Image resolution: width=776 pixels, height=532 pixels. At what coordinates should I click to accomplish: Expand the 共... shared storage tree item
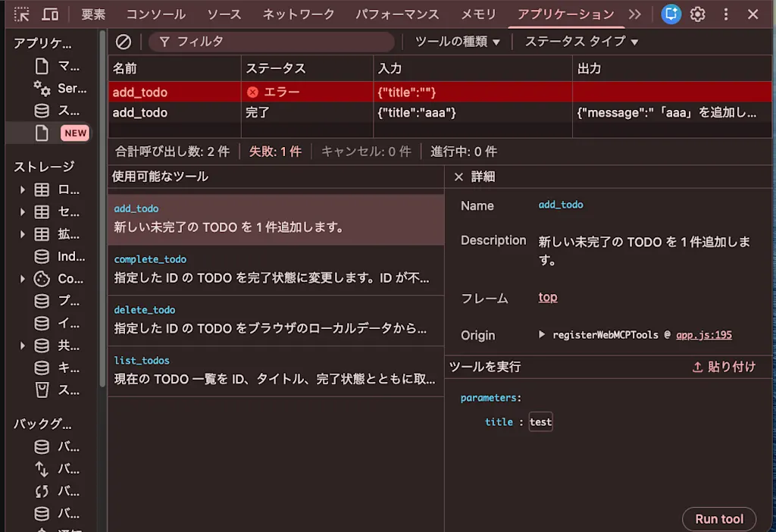pyautogui.click(x=22, y=346)
